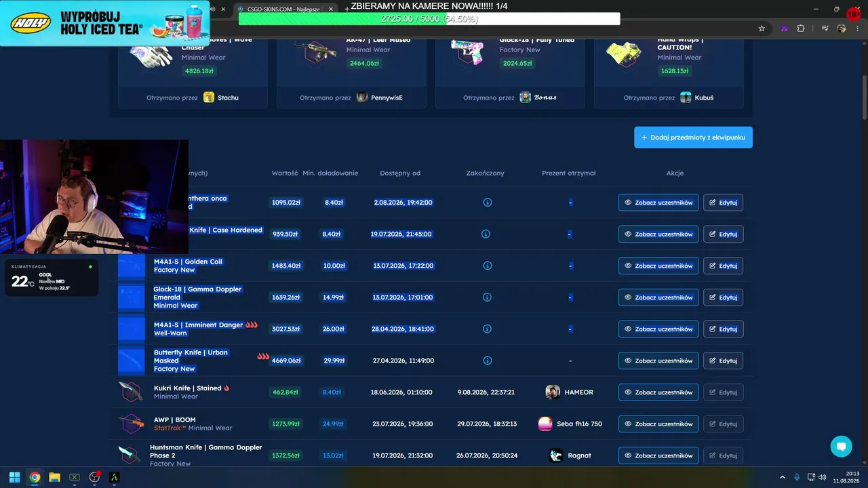868x488 pixels.
Task: Click Edytuj for Panthera onca row (1095.02zł)
Action: 724,202
